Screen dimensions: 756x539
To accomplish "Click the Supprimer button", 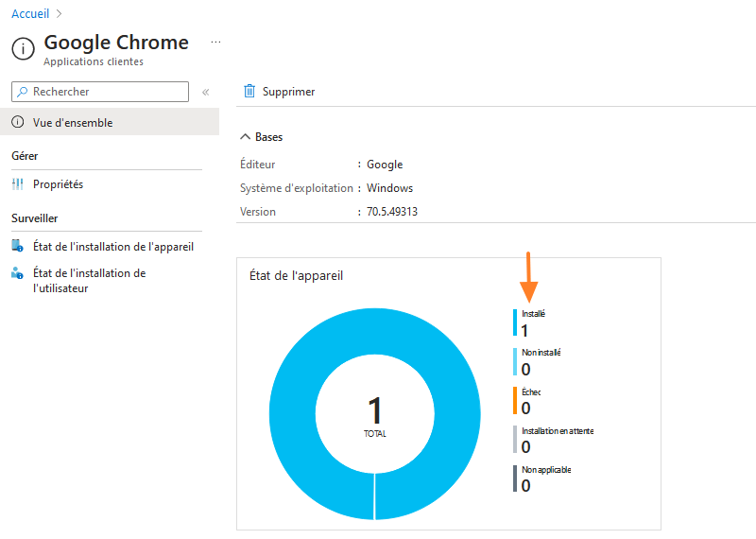I will tap(279, 91).
